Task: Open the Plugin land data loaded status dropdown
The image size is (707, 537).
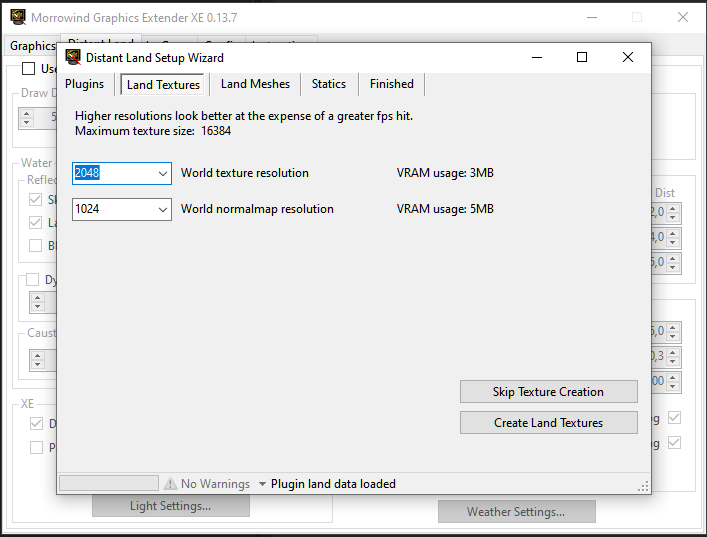Action: point(262,484)
